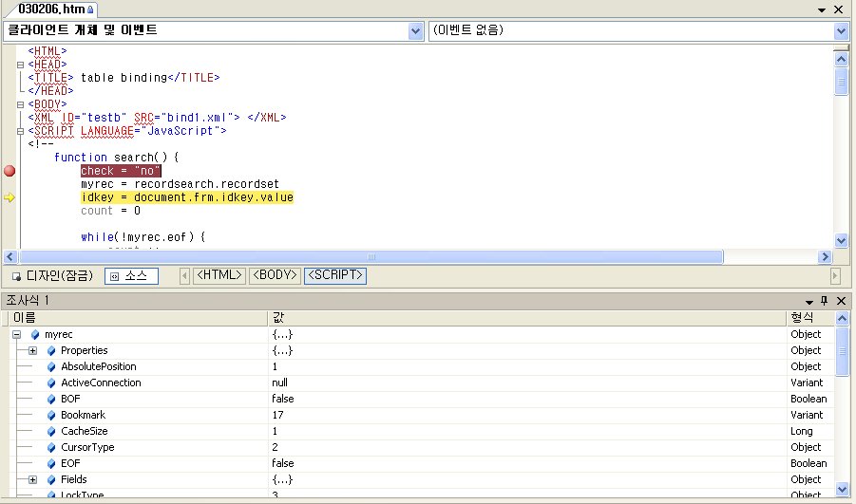Click the myrec = recordsearch.recordset line
Screen dimensions: 856x504
180,184
